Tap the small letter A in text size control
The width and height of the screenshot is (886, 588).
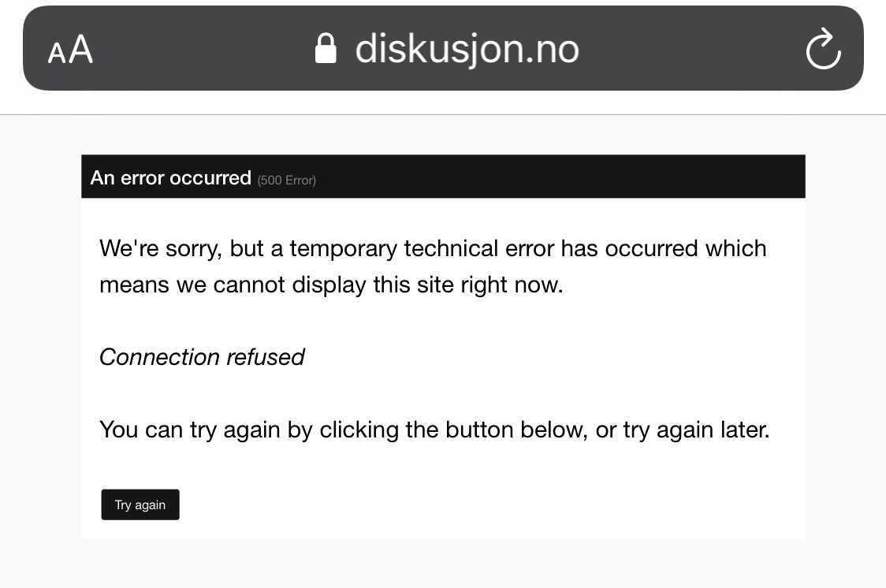pos(57,54)
